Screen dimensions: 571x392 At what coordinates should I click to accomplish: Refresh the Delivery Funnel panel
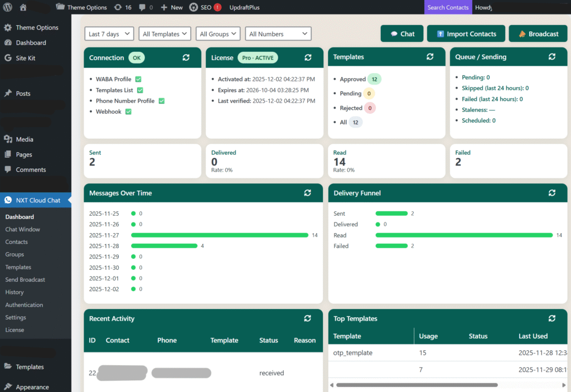click(552, 193)
